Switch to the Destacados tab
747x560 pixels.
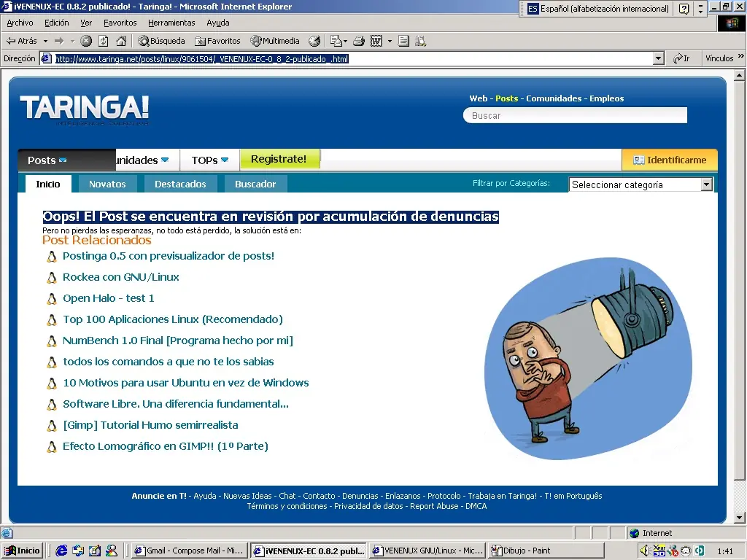pyautogui.click(x=181, y=184)
